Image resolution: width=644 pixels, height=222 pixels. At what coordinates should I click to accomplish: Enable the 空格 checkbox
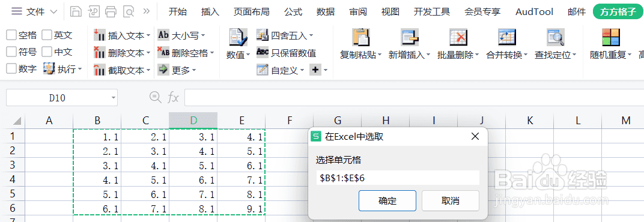(11, 35)
